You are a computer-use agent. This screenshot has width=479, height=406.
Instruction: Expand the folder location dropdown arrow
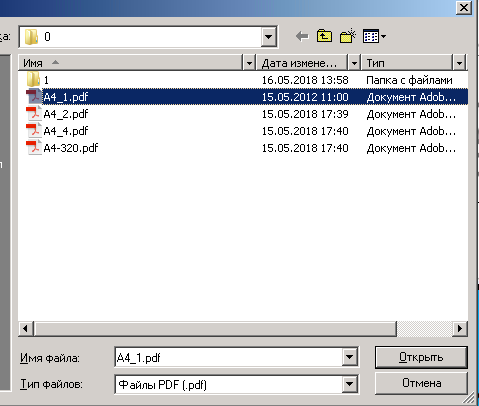[269, 36]
